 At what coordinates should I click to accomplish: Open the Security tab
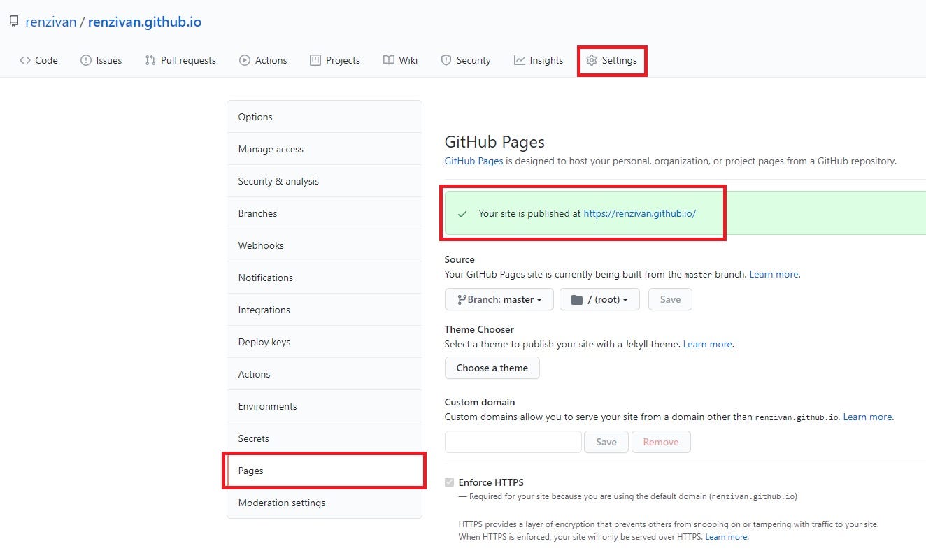pyautogui.click(x=466, y=60)
